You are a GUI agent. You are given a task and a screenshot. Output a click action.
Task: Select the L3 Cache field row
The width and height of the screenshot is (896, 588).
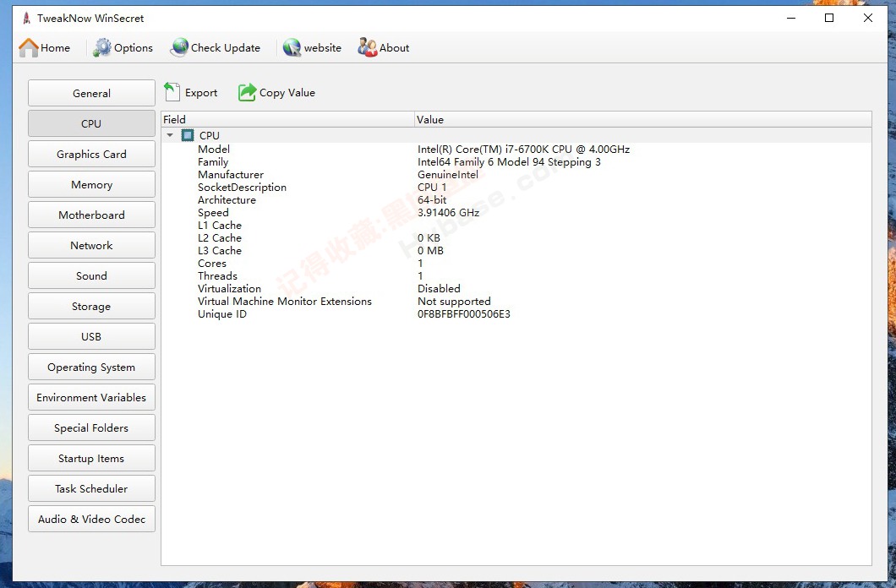point(516,251)
